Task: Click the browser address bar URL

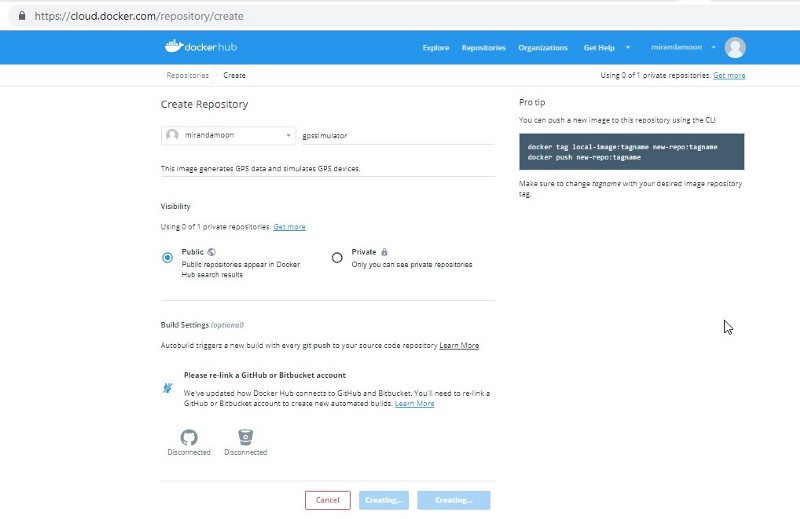Action: [139, 16]
